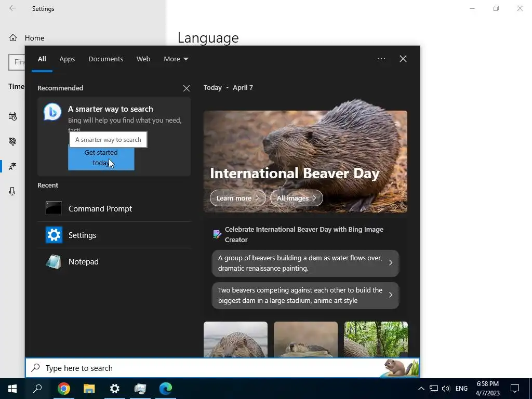Click the Bing Image Creator icon
This screenshot has height=399, width=532.
217,234
